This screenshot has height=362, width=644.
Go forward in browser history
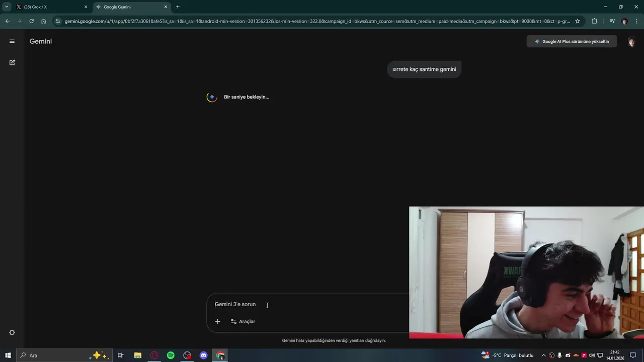click(x=19, y=21)
